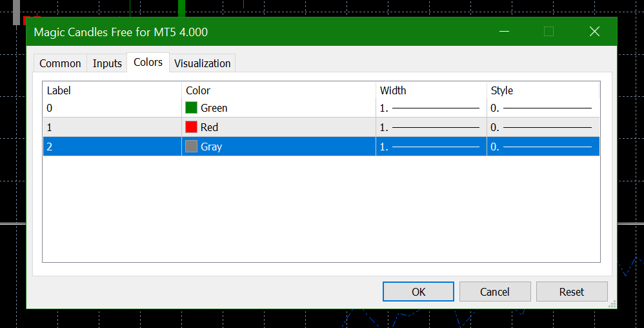644x328 pixels.
Task: Close the Magic Candles dialog
Action: (x=594, y=32)
